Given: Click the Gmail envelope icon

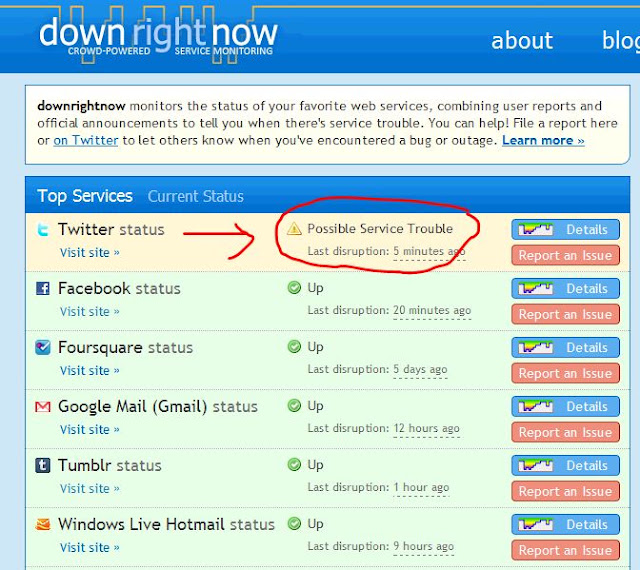Looking at the screenshot, I should (42, 407).
